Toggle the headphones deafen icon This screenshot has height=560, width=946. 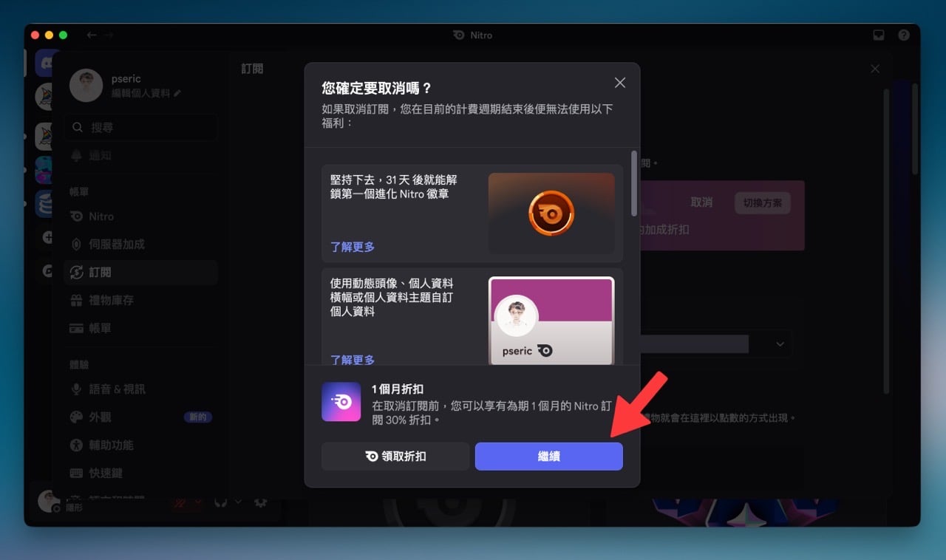pos(220,502)
